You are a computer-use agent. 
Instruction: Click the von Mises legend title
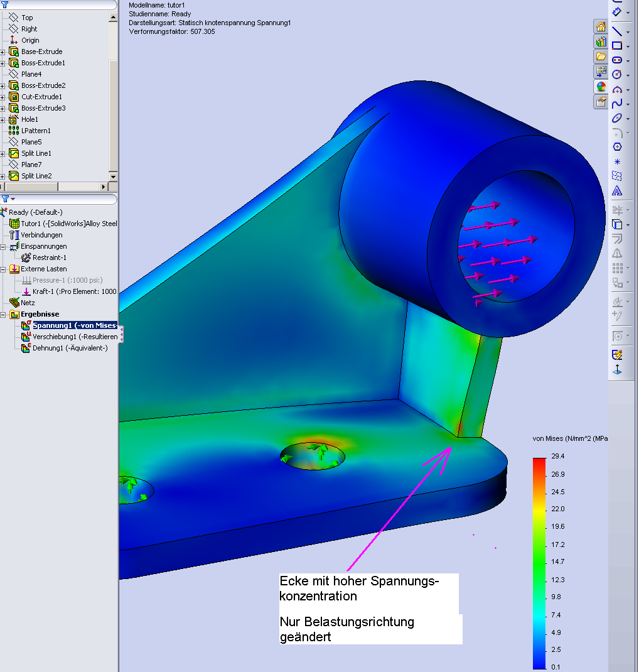point(569,438)
